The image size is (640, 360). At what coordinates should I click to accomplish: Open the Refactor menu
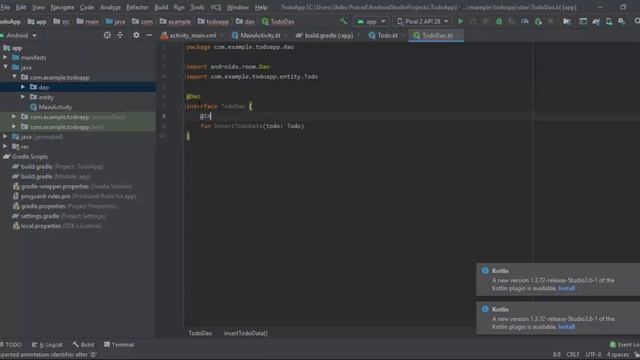point(137,7)
